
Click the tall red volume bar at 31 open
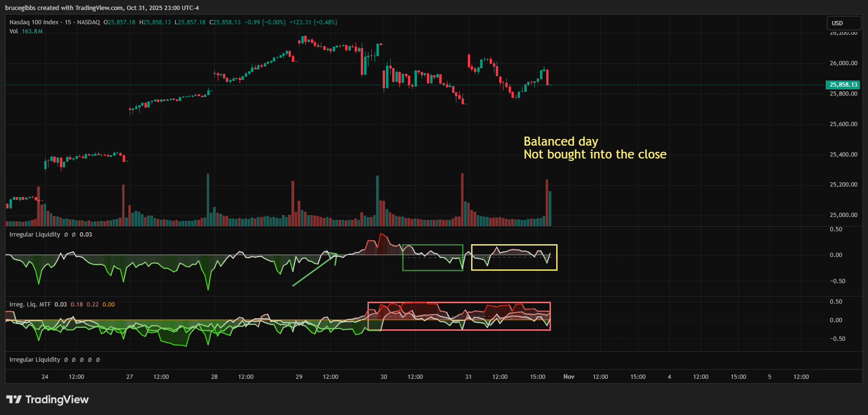click(462, 200)
